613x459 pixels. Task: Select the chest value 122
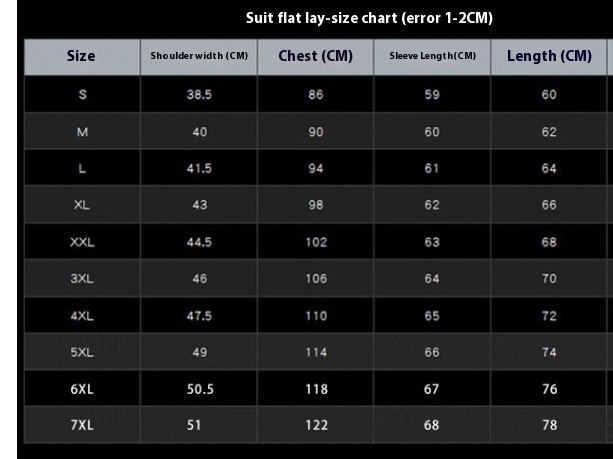pyautogui.click(x=316, y=425)
